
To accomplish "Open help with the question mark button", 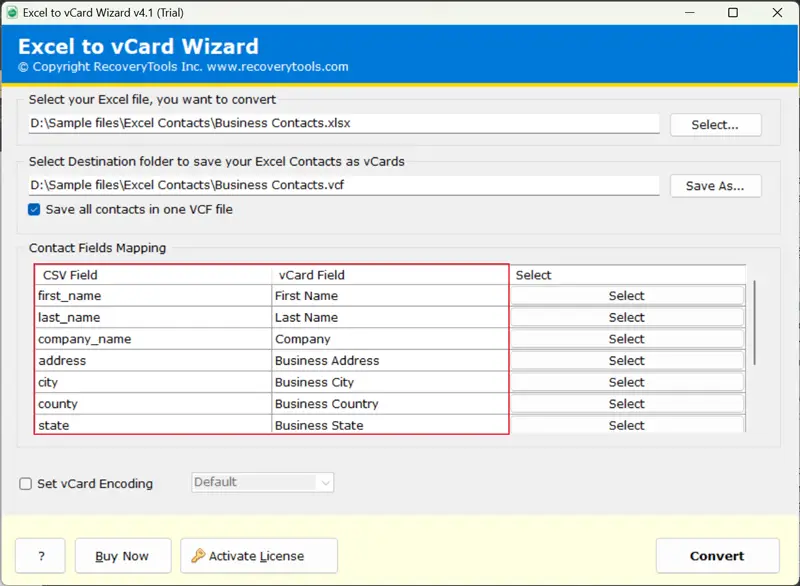I will (40, 556).
